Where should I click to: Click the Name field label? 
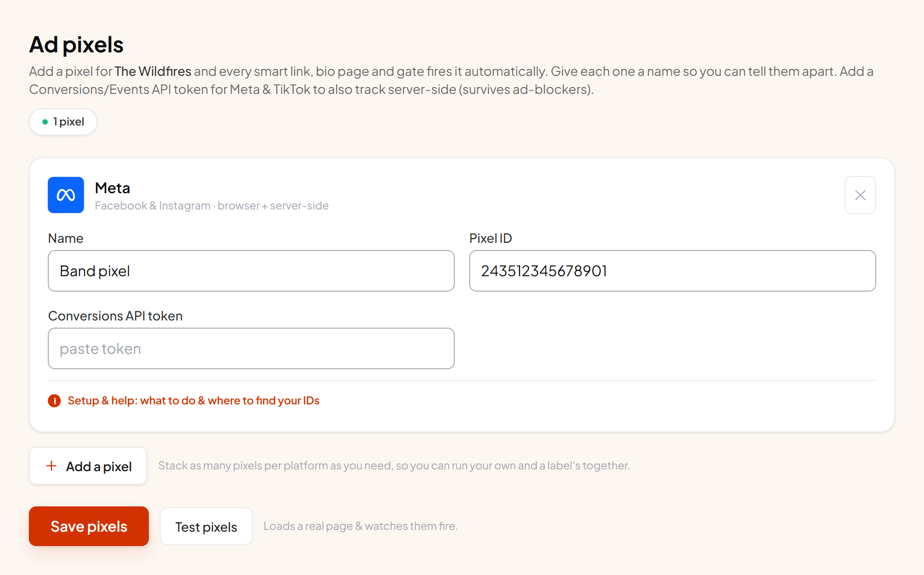pyautogui.click(x=66, y=238)
